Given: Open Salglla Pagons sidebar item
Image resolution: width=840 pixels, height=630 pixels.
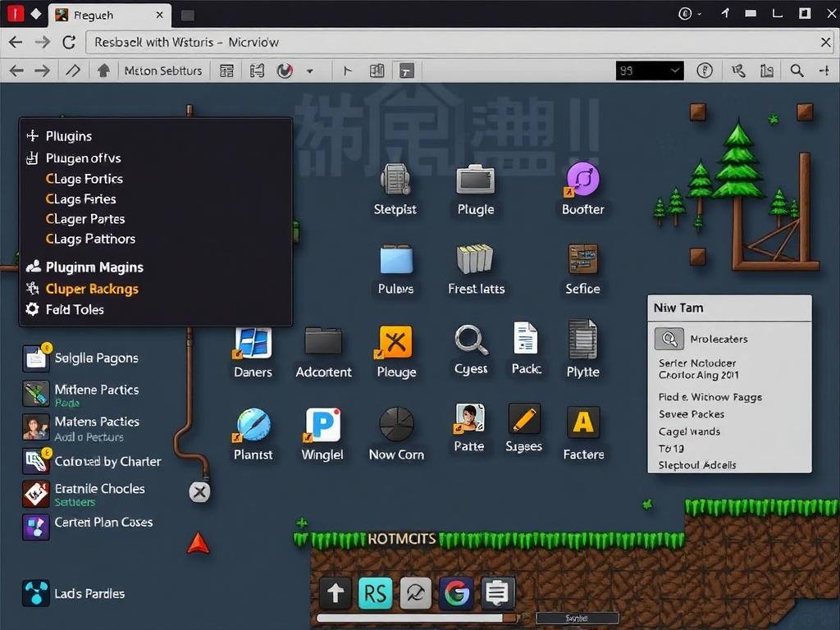Looking at the screenshot, I should click(81, 358).
